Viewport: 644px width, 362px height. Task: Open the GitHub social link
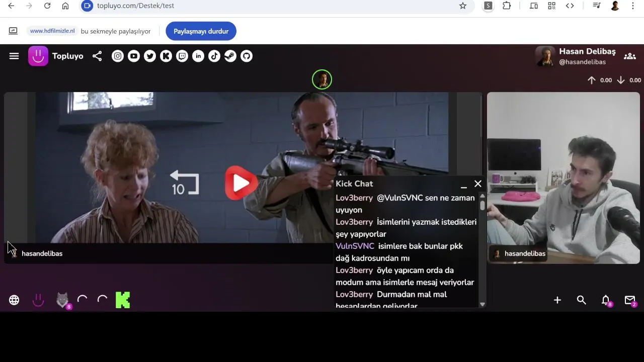coord(247,56)
